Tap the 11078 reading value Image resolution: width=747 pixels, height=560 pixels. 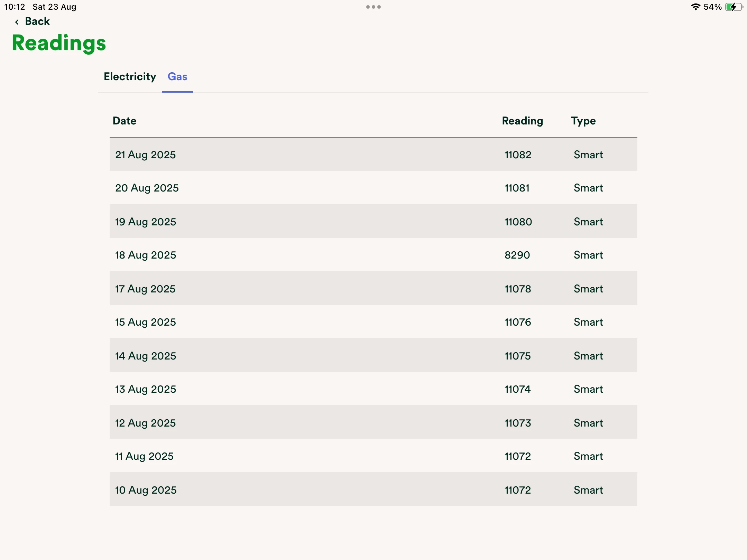pyautogui.click(x=517, y=289)
